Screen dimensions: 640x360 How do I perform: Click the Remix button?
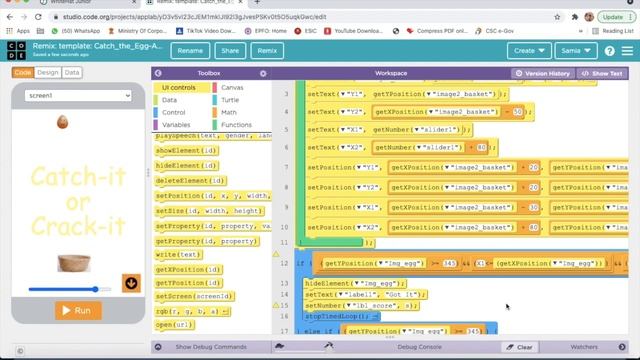coord(267,51)
